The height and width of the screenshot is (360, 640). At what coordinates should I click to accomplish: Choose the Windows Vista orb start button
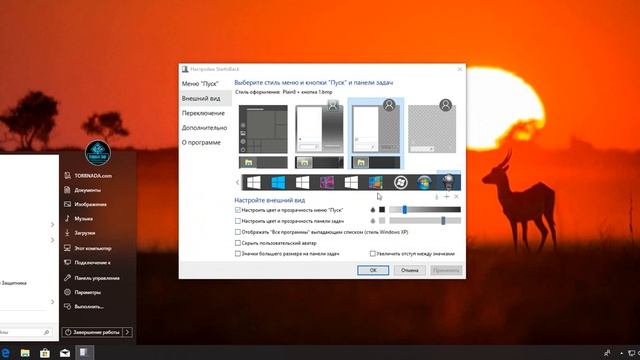pos(424,182)
